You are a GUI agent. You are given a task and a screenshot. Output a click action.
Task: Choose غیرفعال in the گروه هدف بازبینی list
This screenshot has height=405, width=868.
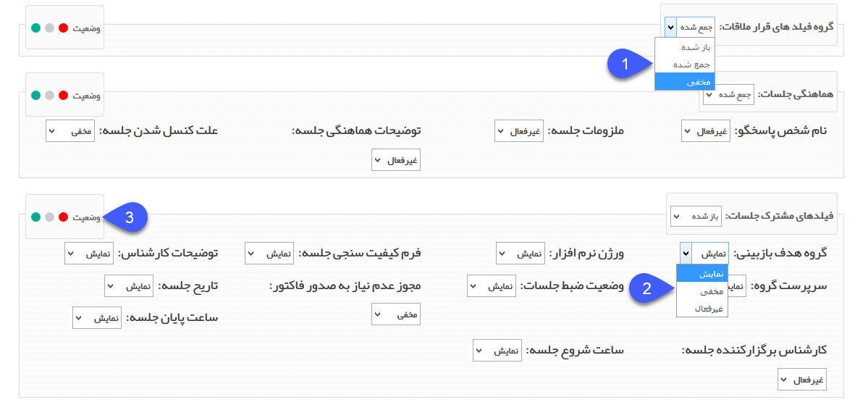[x=702, y=309]
